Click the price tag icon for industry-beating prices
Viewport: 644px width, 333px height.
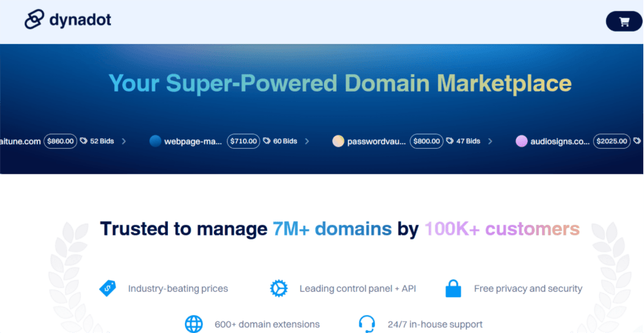(x=107, y=288)
